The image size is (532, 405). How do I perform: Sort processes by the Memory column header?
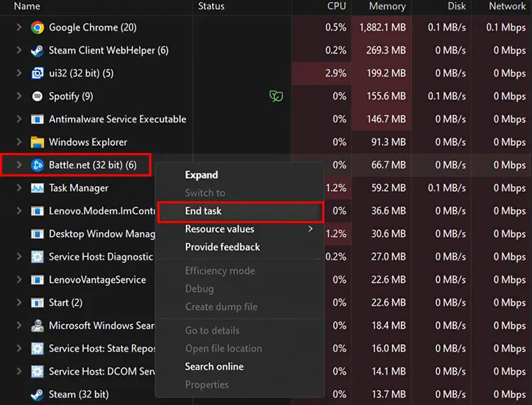click(387, 6)
